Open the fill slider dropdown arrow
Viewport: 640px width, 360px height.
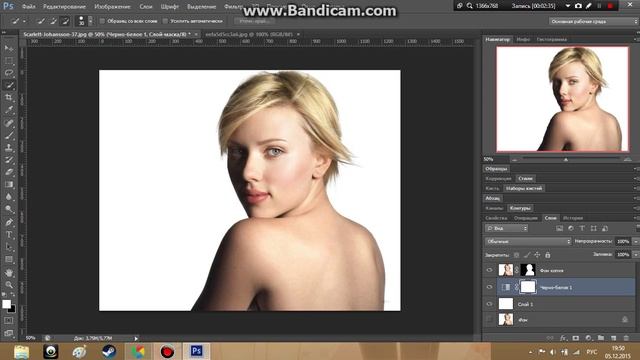click(x=636, y=254)
